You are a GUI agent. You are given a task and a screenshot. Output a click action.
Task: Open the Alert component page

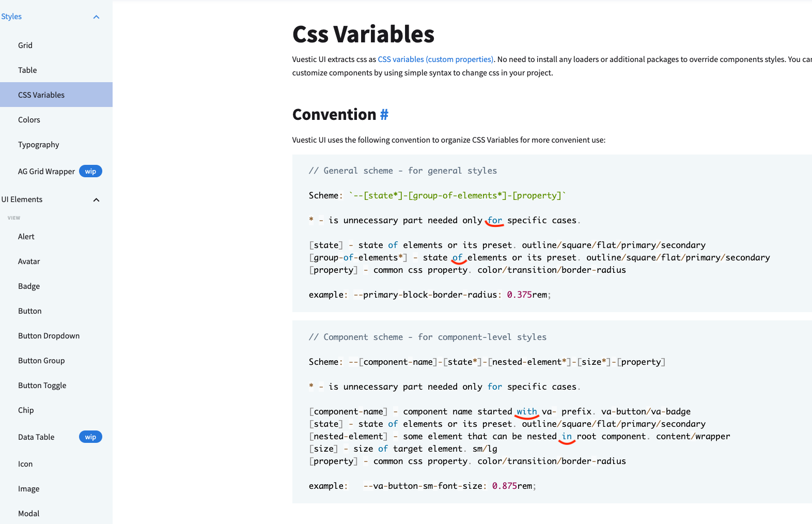point(26,236)
